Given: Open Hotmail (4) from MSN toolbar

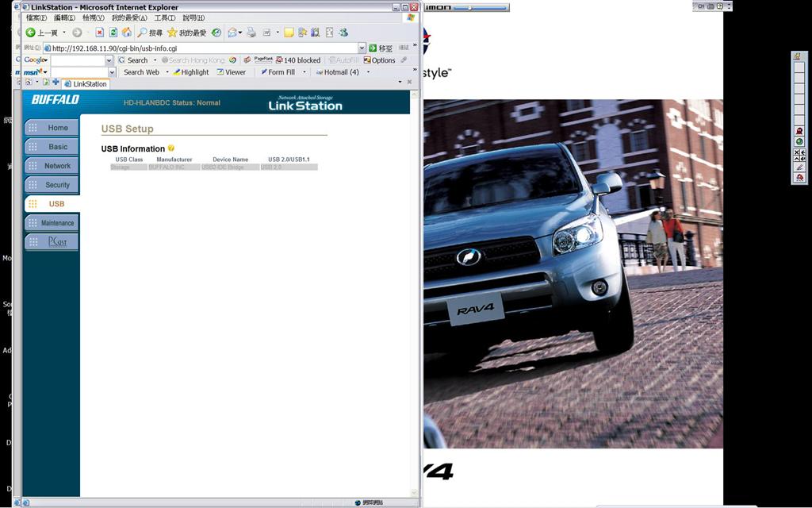Looking at the screenshot, I should (x=338, y=72).
